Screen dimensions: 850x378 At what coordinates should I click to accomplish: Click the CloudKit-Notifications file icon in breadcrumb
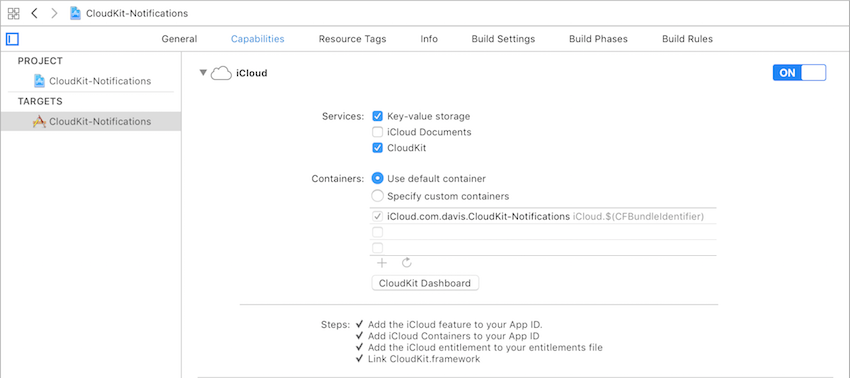pos(76,13)
